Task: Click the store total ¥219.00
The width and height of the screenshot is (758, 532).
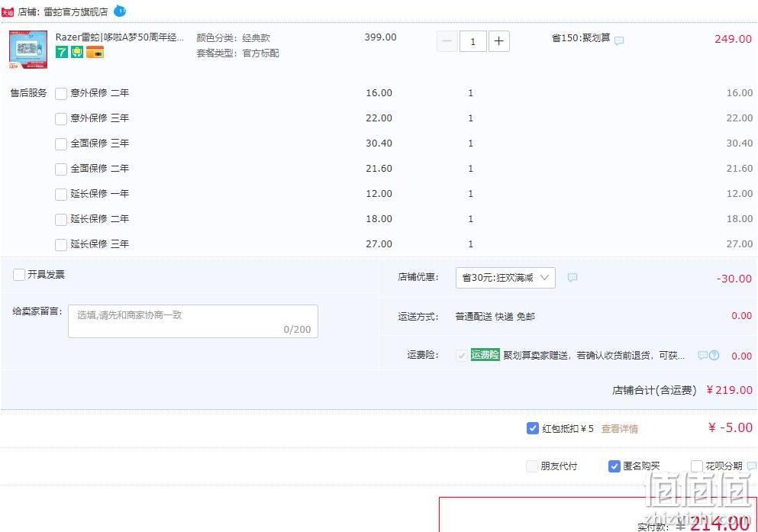Action: (729, 390)
